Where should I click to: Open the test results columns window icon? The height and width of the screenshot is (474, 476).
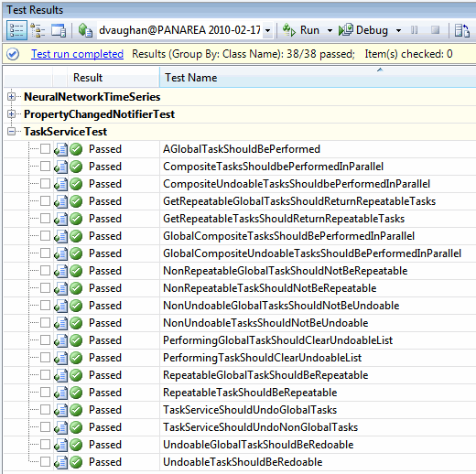(59, 30)
